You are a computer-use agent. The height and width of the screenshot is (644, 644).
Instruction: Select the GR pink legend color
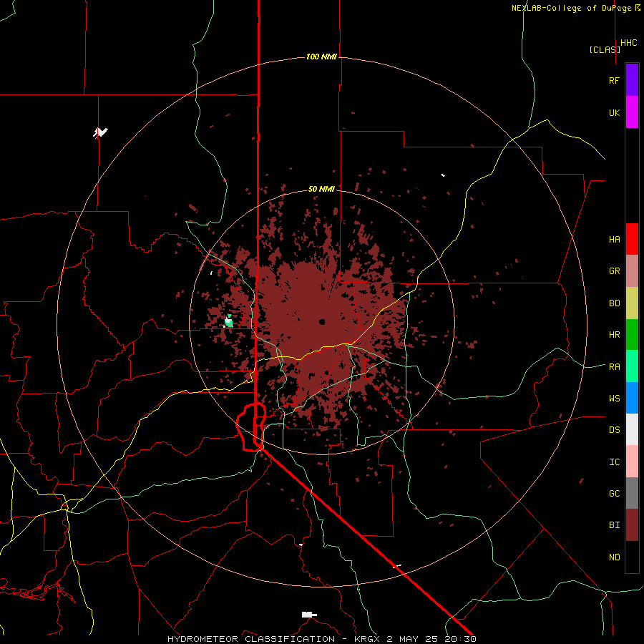point(632,271)
